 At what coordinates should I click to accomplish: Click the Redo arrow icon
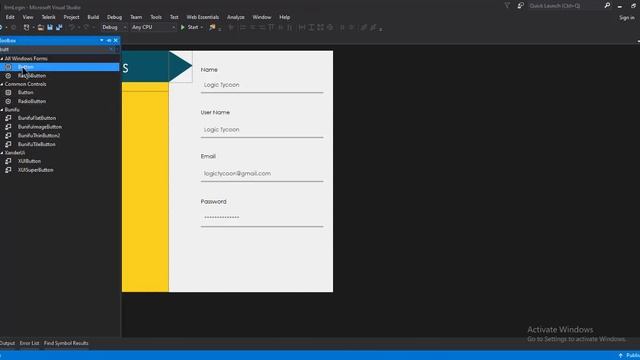86,27
